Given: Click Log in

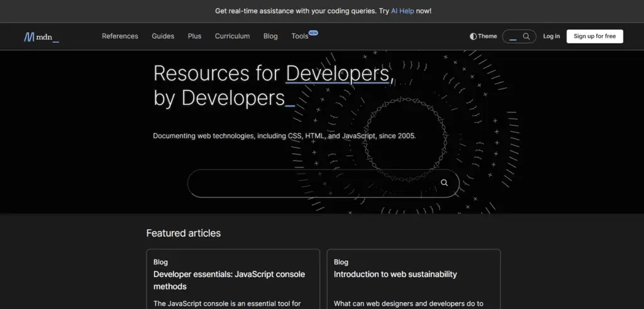Looking at the screenshot, I should click(x=551, y=36).
